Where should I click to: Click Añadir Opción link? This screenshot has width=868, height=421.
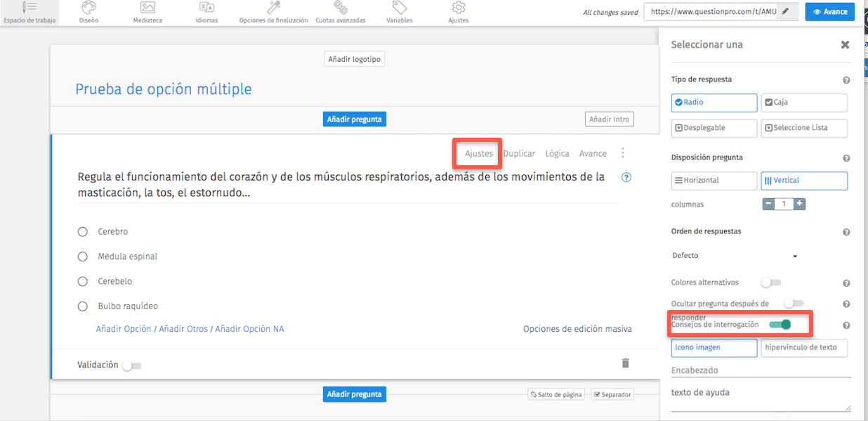tap(124, 329)
